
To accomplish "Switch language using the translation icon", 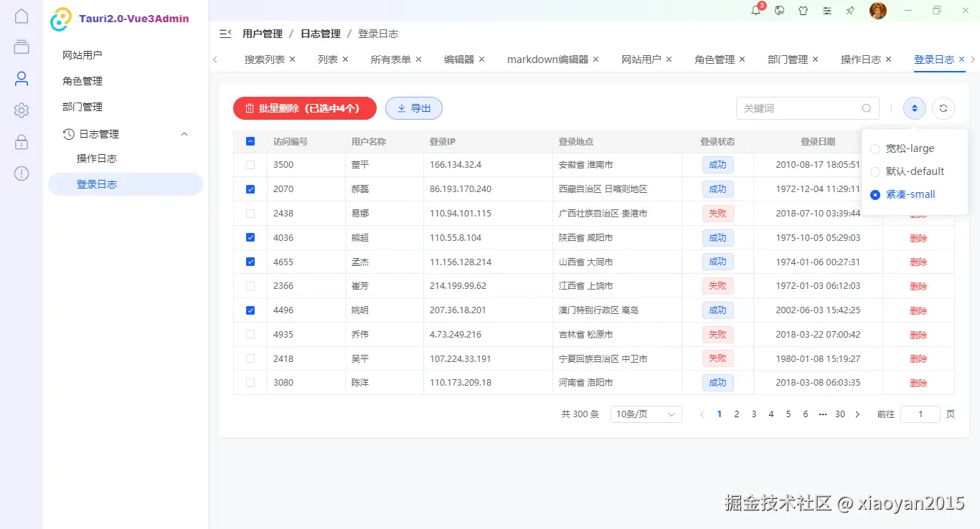I will [779, 10].
